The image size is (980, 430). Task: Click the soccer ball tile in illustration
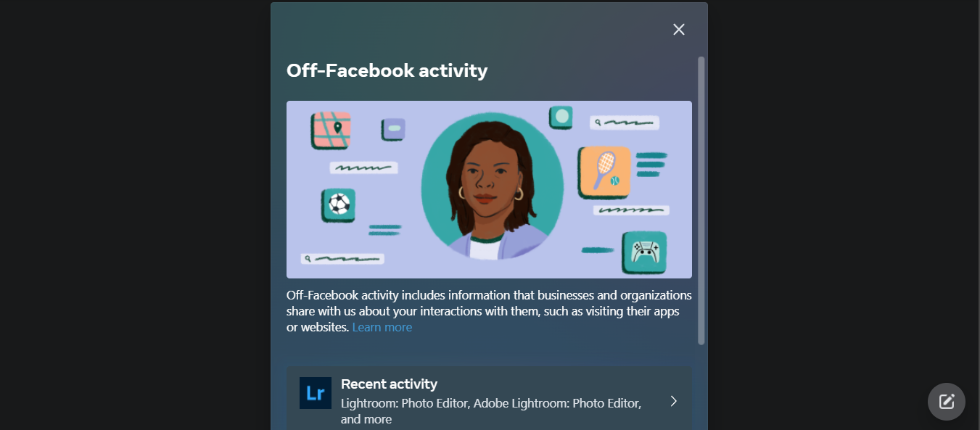(x=338, y=205)
